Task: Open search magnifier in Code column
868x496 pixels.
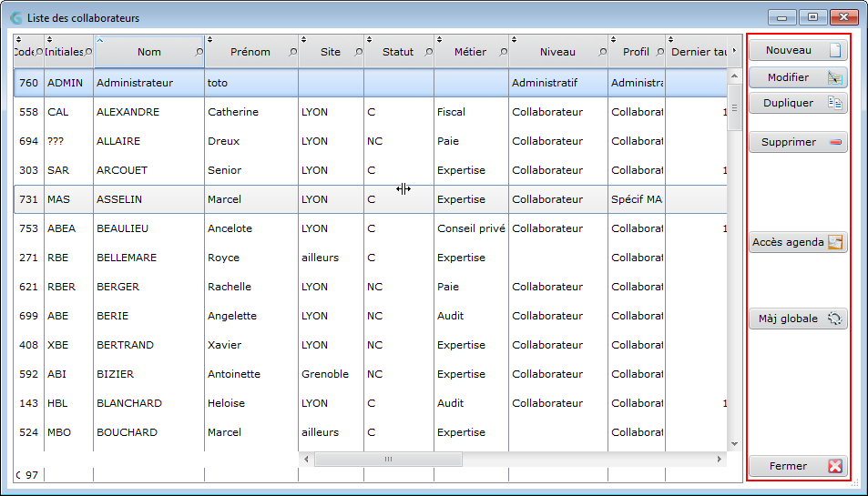Action: pos(39,52)
